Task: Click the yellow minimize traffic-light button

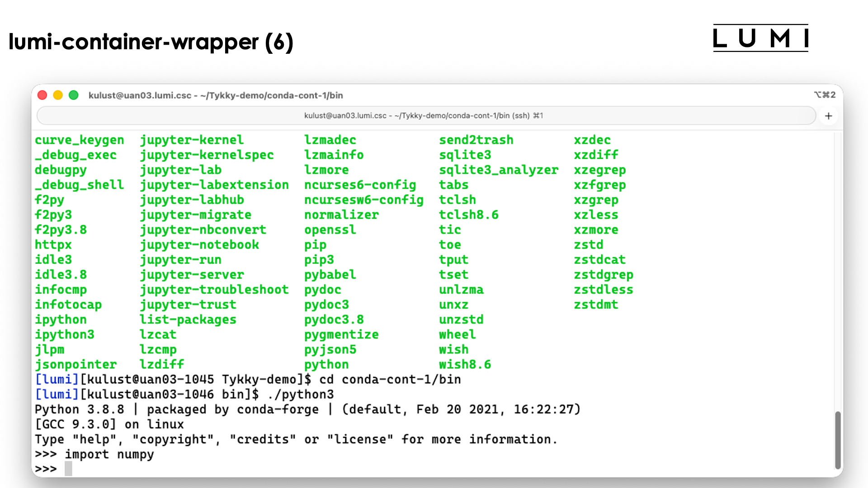Action: (x=58, y=95)
